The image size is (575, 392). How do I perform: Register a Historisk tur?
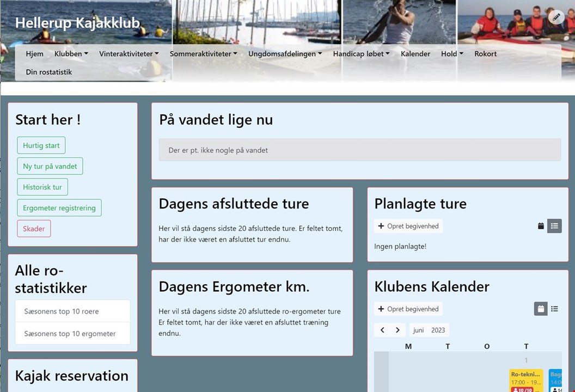tap(42, 187)
